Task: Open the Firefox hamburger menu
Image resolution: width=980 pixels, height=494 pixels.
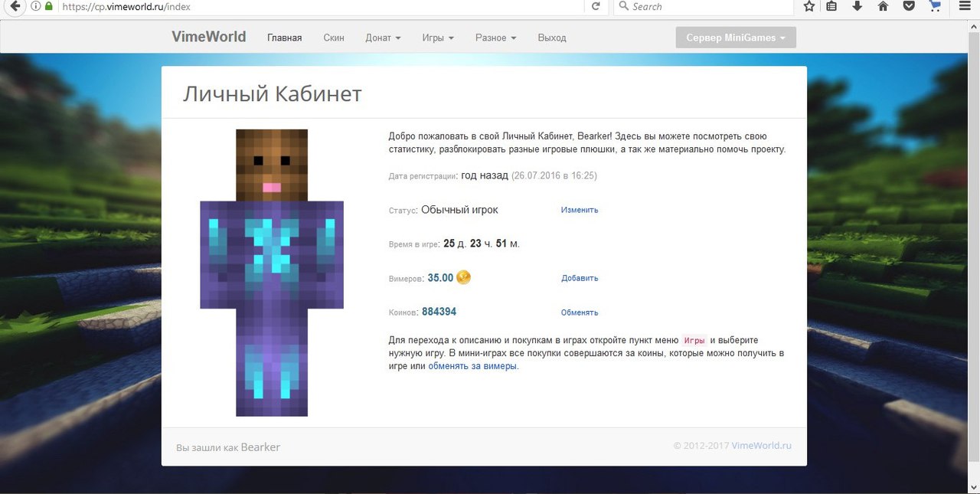Action: [x=964, y=6]
